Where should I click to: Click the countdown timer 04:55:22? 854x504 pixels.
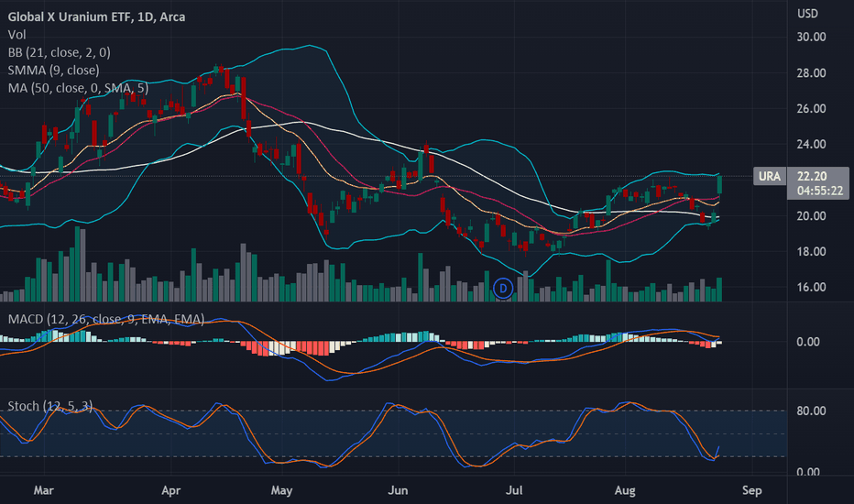[820, 191]
